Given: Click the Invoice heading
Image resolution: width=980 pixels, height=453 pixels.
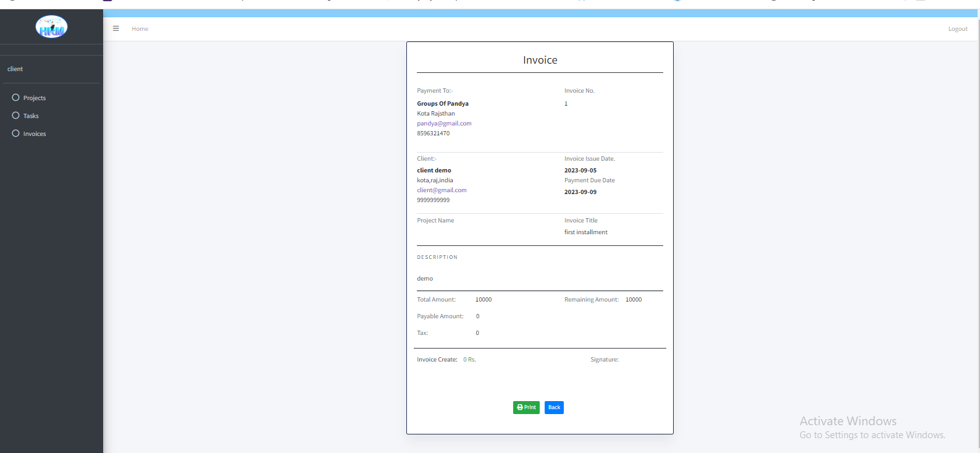Looking at the screenshot, I should click(x=540, y=60).
